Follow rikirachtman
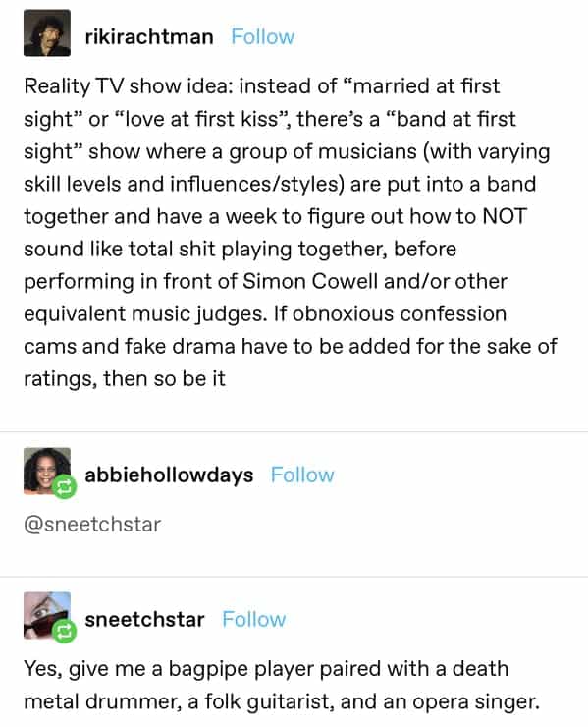The width and height of the screenshot is (588, 727). (263, 36)
